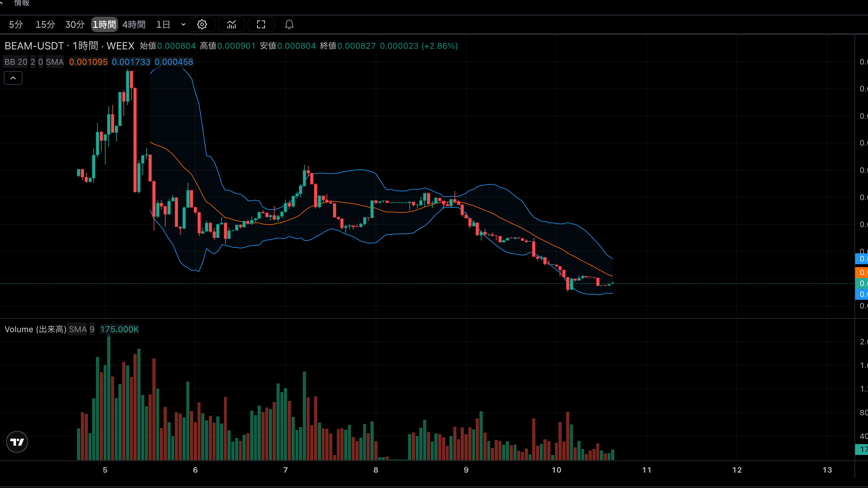868x488 pixels.
Task: Switch chart to 1日 timeframe
Action: [163, 25]
